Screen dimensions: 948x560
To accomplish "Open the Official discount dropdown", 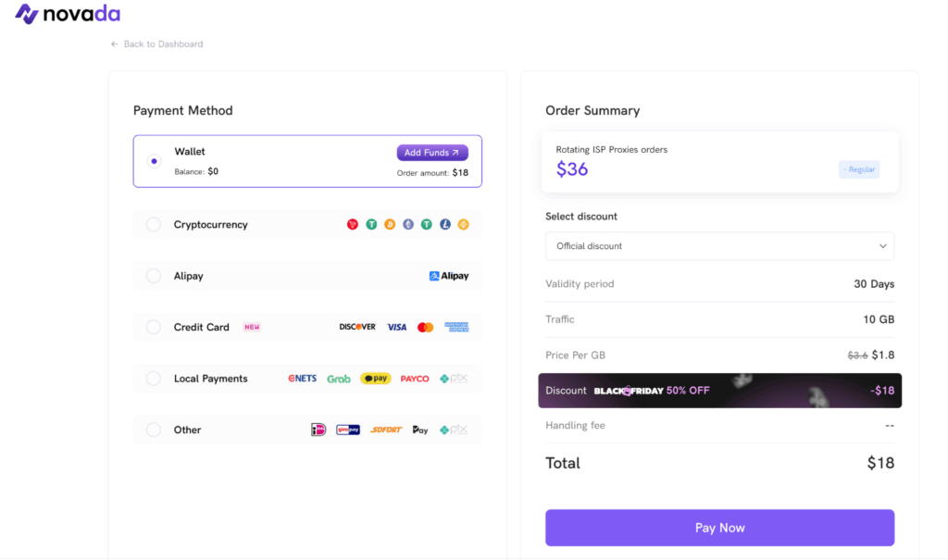I will click(x=719, y=246).
